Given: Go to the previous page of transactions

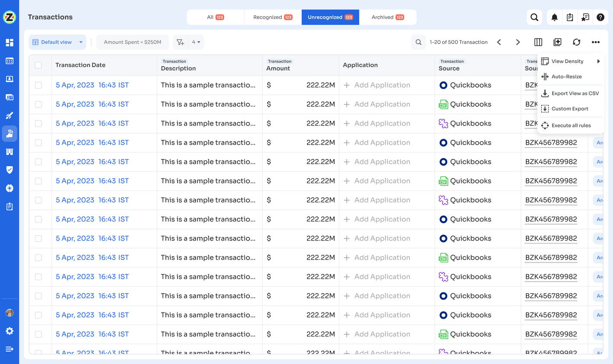Looking at the screenshot, I should pos(499,42).
